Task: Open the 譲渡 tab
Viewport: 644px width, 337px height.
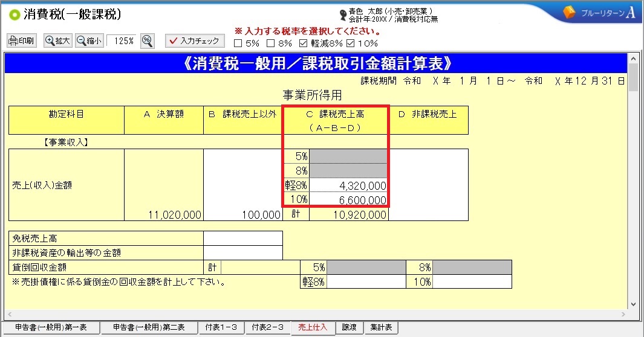Action: [349, 327]
